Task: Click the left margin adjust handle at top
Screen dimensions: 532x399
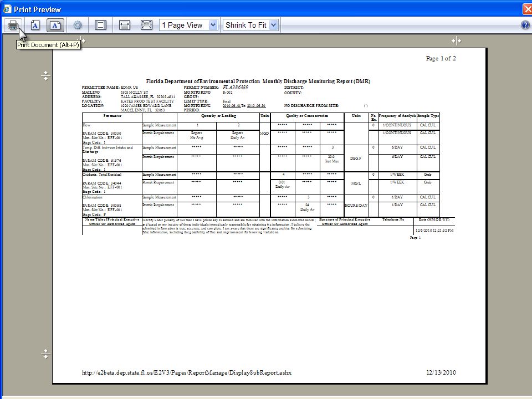Action: click(83, 41)
